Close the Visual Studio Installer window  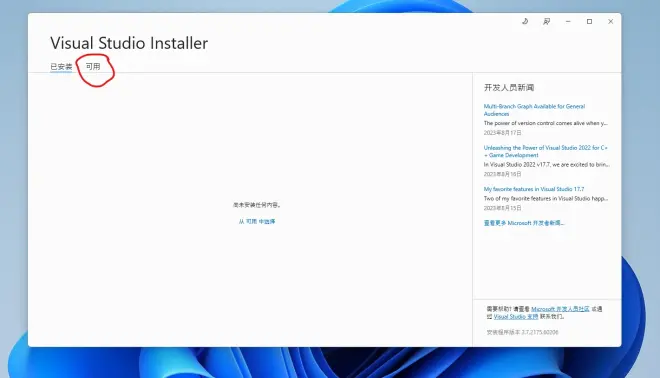click(610, 21)
